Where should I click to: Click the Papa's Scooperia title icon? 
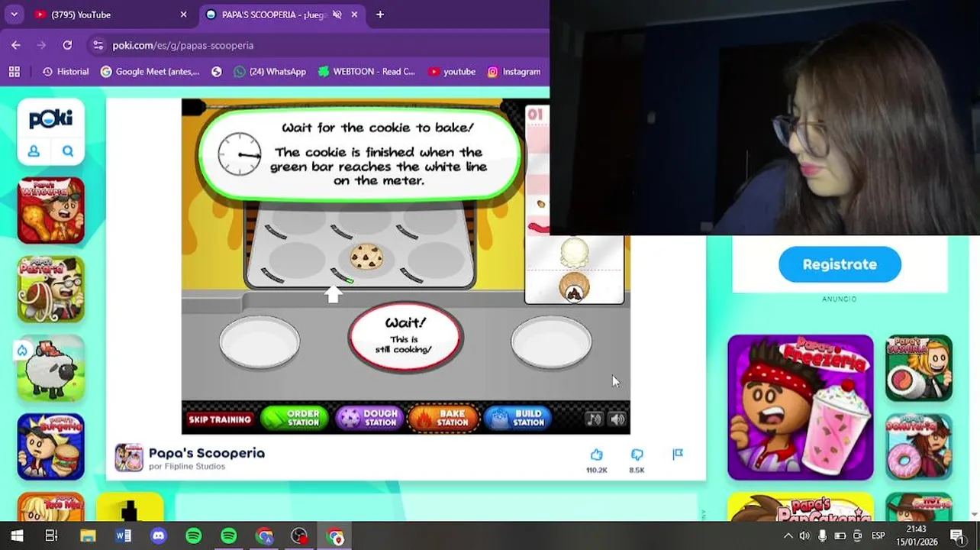tap(129, 458)
